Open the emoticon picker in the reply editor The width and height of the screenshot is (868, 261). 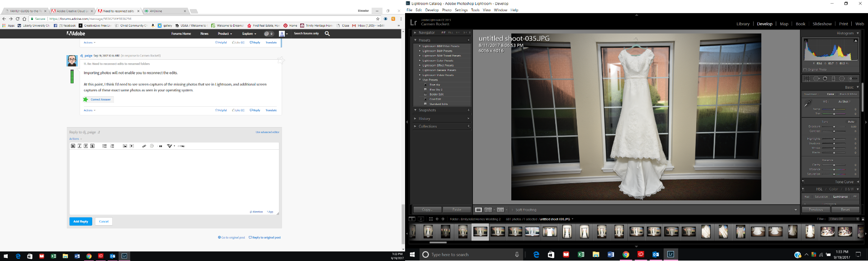click(x=152, y=146)
